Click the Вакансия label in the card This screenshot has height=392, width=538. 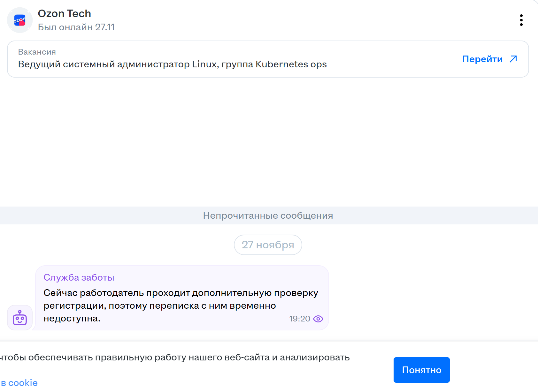(x=37, y=52)
